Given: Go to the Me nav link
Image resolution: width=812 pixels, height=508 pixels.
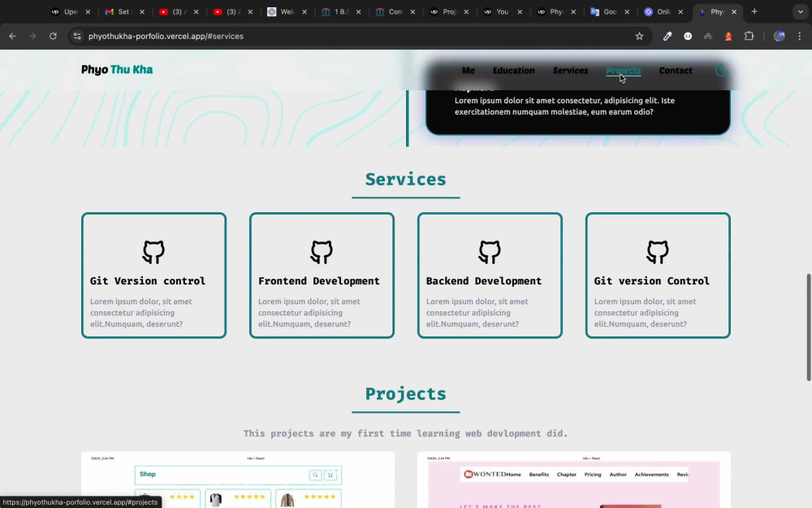Looking at the screenshot, I should [x=469, y=71].
